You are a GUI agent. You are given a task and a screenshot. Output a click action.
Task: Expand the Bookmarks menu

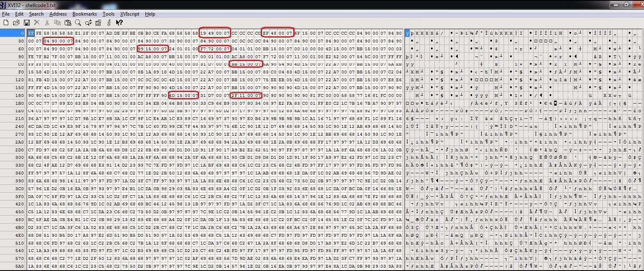pyautogui.click(x=84, y=14)
